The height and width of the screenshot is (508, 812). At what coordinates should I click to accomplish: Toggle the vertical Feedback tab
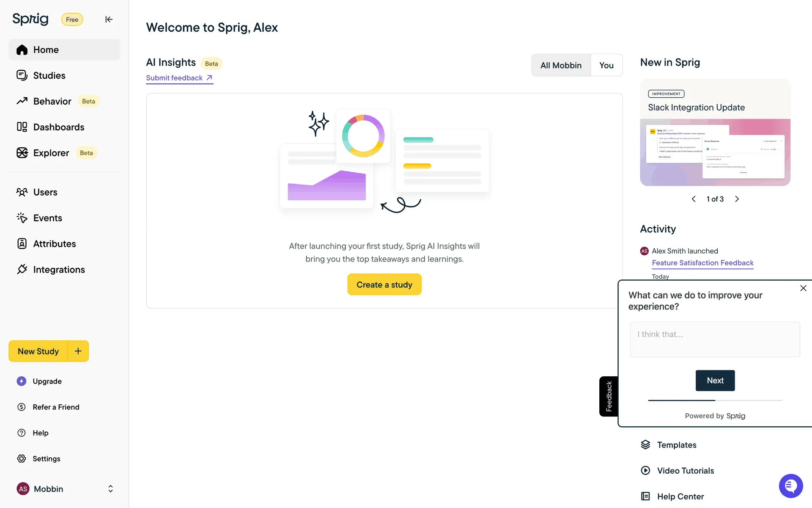(609, 396)
